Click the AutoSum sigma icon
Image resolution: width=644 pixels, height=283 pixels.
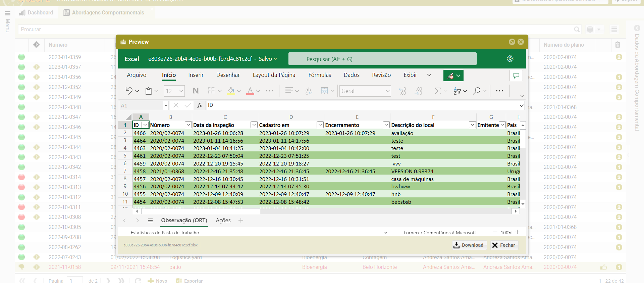point(438,91)
